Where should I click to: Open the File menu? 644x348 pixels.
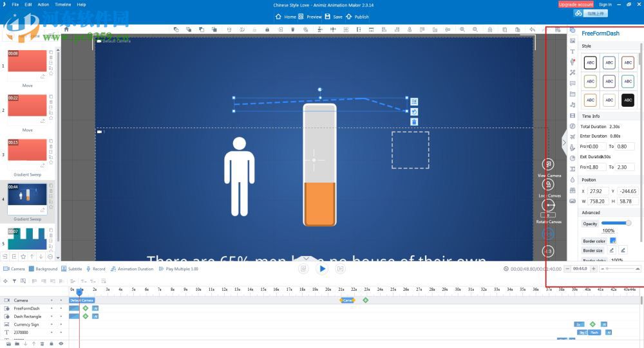tap(15, 5)
